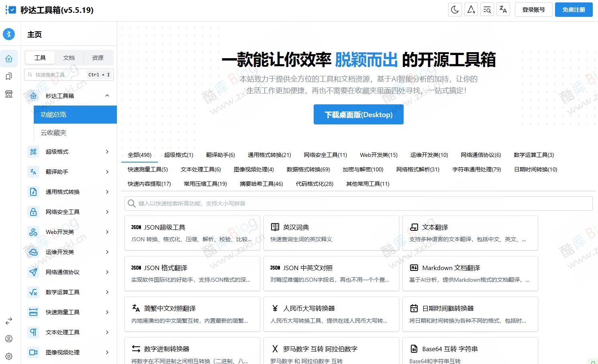Viewport: 598px width, 364px height.
Task: Click the 免费注册 button
Action: pyautogui.click(x=574, y=9)
